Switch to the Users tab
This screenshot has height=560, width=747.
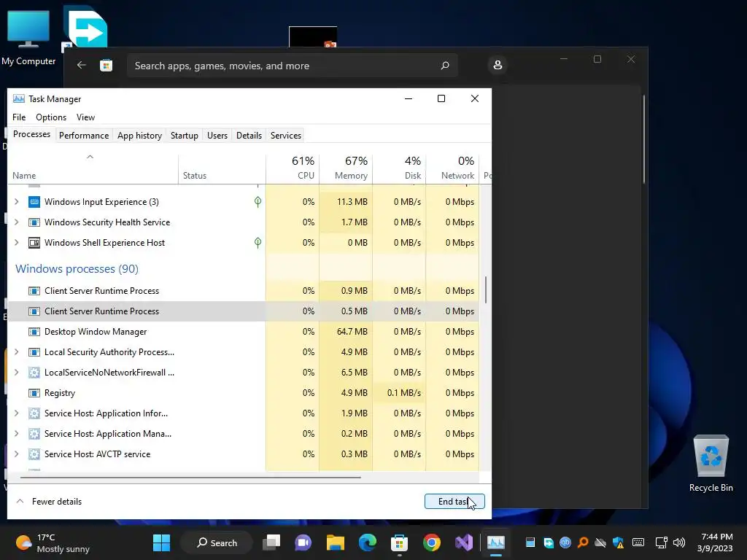(217, 136)
